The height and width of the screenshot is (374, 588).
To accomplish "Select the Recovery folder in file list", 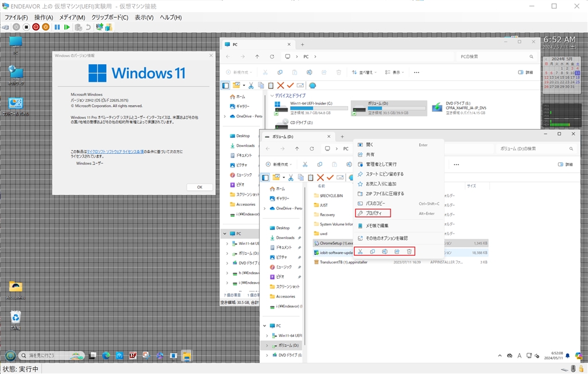I will pyautogui.click(x=327, y=215).
